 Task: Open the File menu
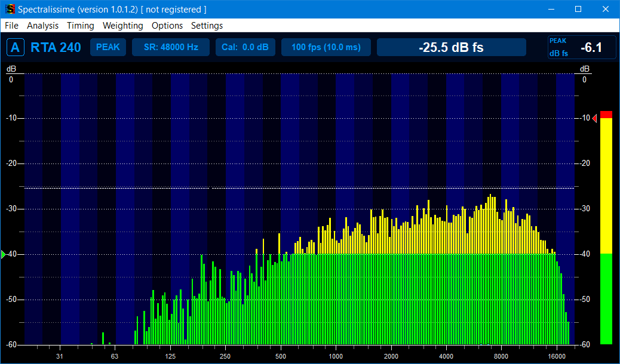11,26
